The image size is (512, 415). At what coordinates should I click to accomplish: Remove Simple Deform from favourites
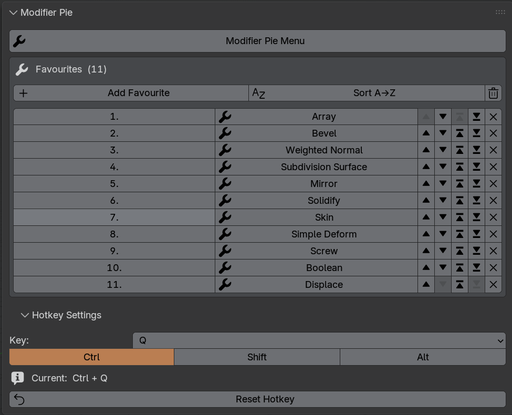pos(493,234)
